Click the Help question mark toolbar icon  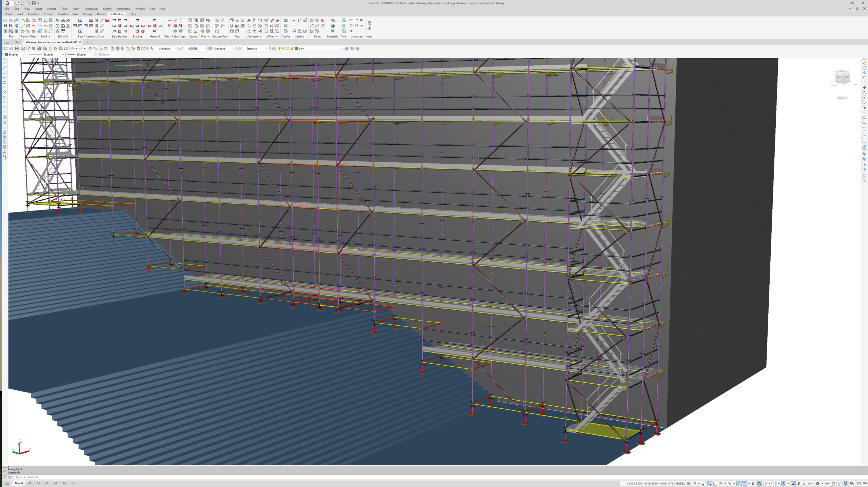pyautogui.click(x=145, y=48)
